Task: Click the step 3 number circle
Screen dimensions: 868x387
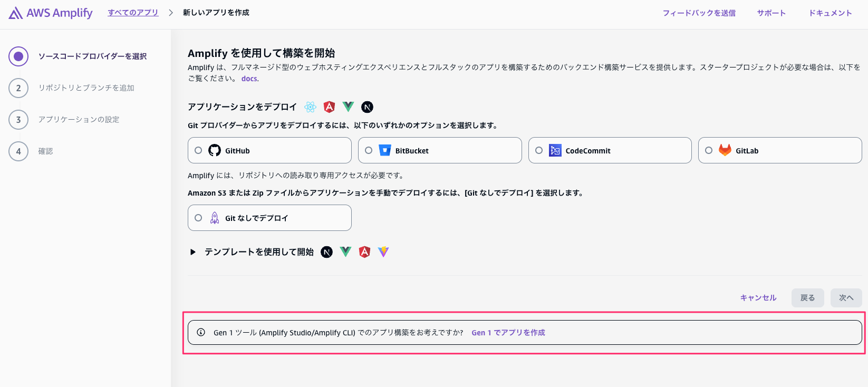Action: 18,120
